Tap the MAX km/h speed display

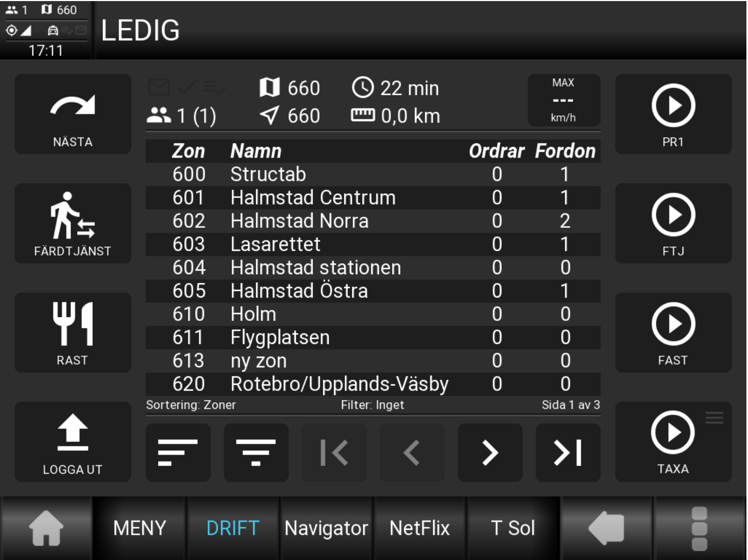(x=564, y=100)
